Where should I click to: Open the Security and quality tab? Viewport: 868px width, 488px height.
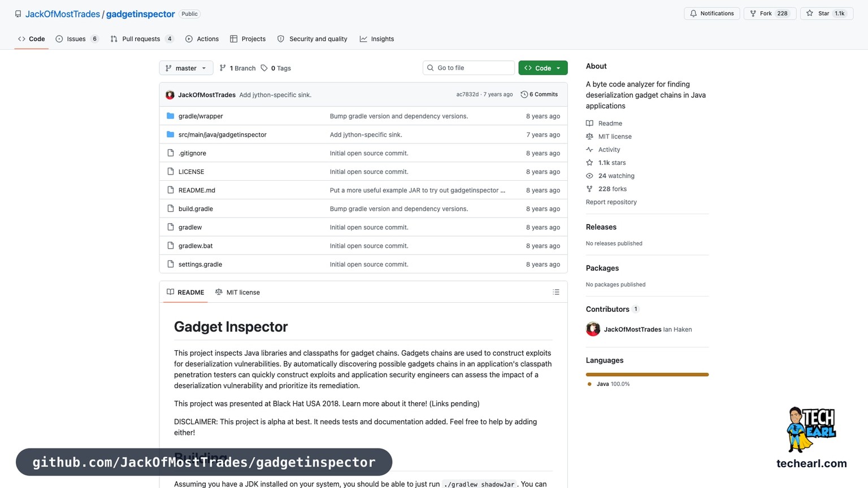(312, 39)
